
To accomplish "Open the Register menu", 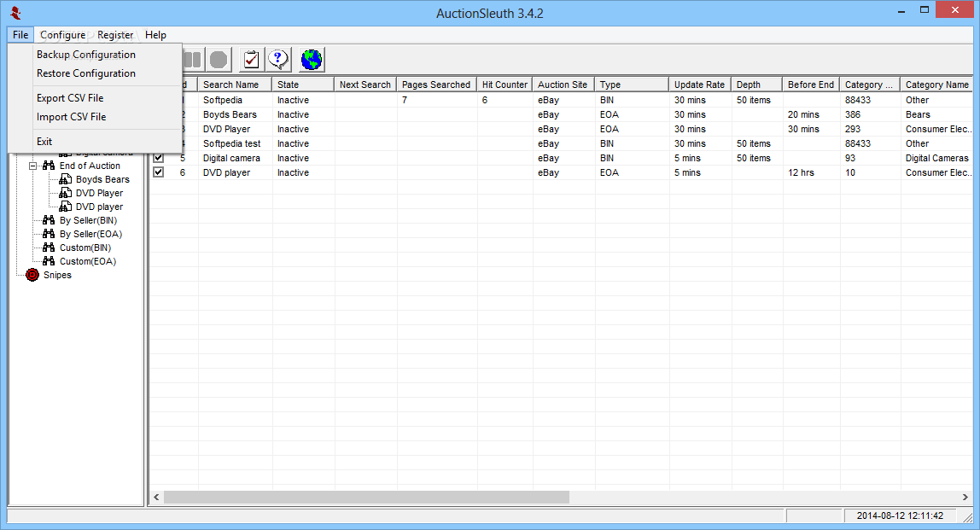I will [115, 35].
